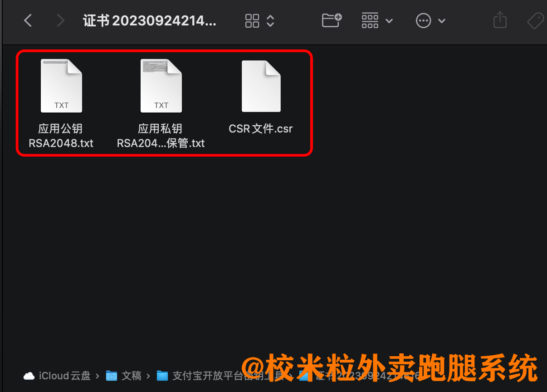Open the view switcher up-down arrows
547x392 pixels.
pyautogui.click(x=270, y=20)
